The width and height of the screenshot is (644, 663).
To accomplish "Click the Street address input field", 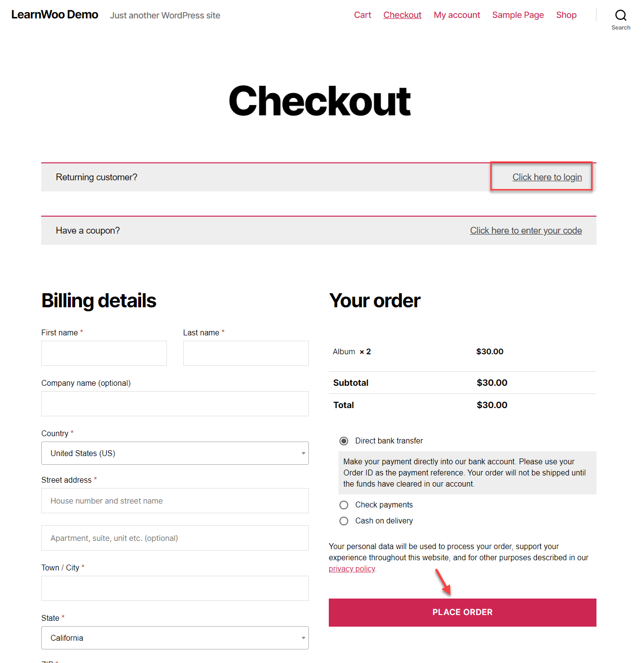I will coord(175,501).
